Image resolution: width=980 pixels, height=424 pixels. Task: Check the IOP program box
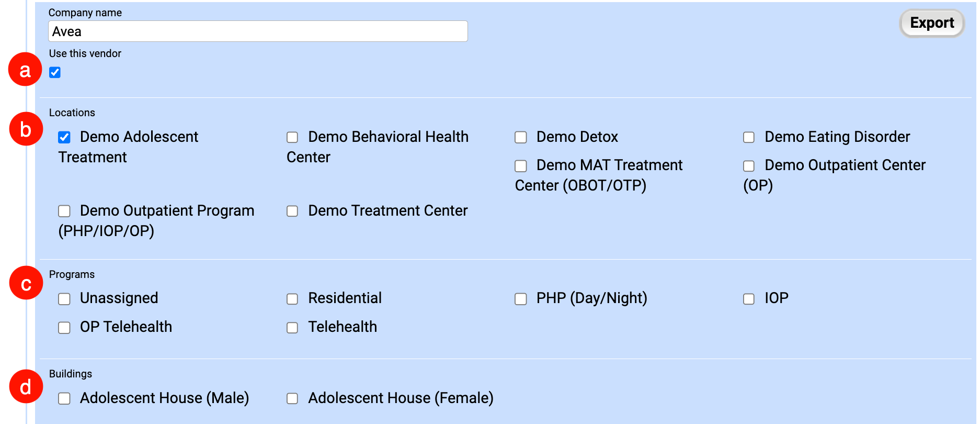[x=749, y=299]
